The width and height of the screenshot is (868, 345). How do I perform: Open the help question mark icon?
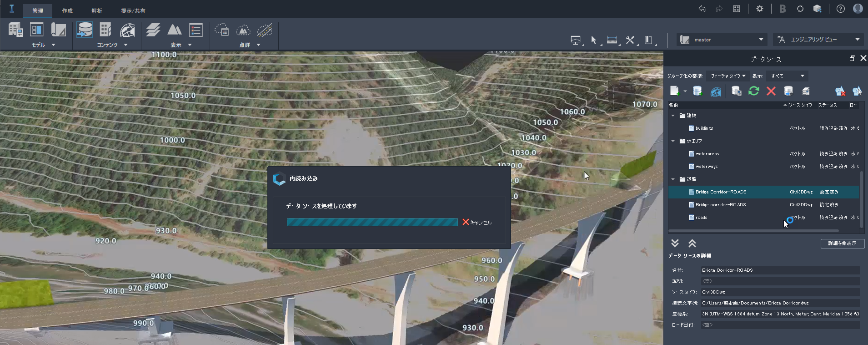click(841, 9)
